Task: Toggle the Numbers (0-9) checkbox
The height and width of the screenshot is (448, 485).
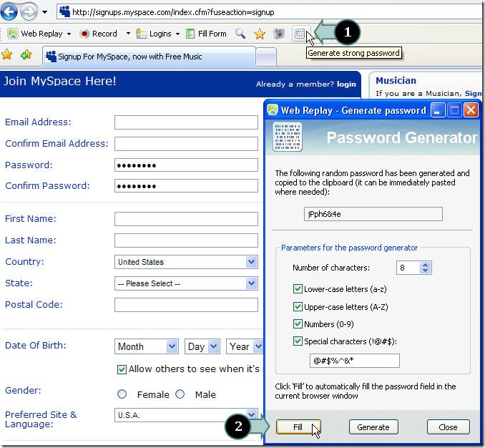Action: click(298, 323)
